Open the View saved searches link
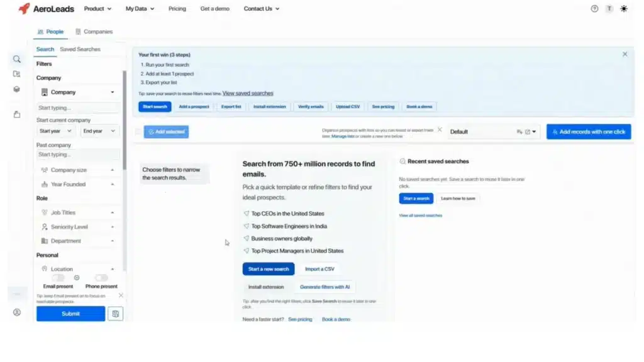Viewport: 644px width, 362px height. [x=248, y=93]
